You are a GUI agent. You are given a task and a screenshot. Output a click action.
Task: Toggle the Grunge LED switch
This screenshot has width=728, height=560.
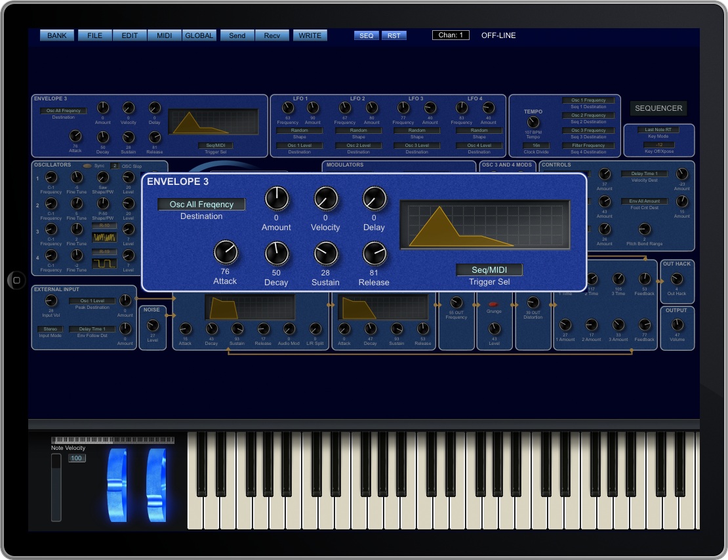[x=494, y=305]
